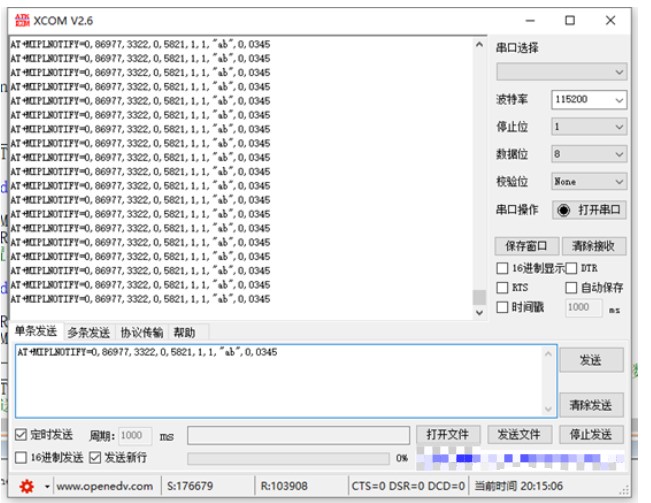
Task: Click the receive window scroll down arrow
Action: (479, 313)
